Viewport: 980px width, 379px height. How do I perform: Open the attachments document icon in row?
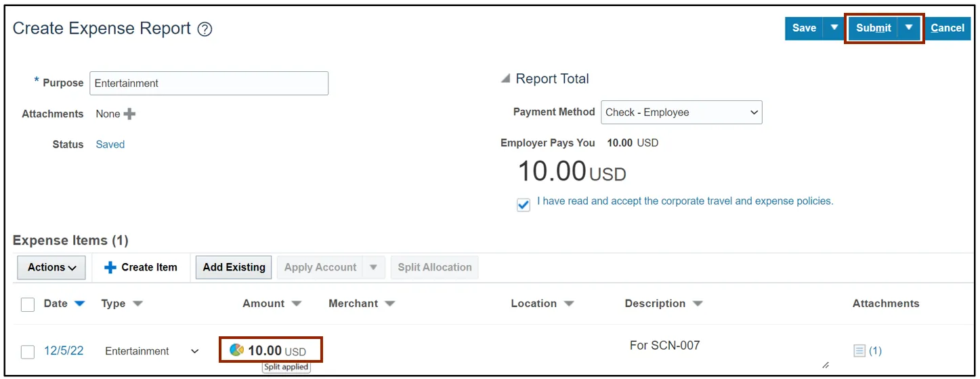[x=859, y=351]
